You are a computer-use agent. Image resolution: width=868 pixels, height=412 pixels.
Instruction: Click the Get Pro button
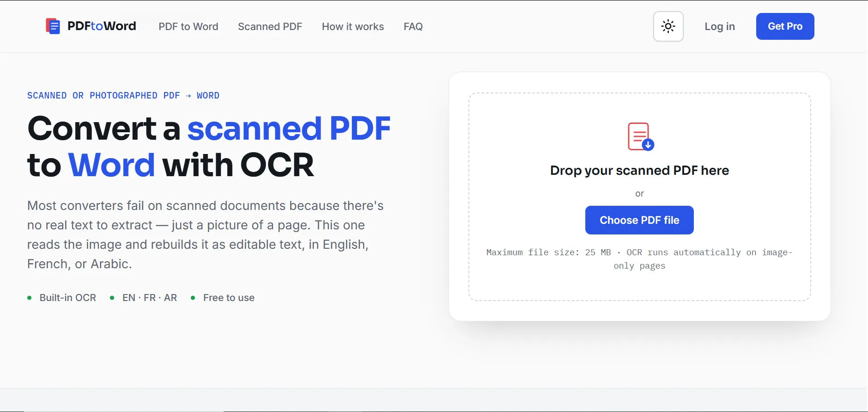tap(785, 26)
